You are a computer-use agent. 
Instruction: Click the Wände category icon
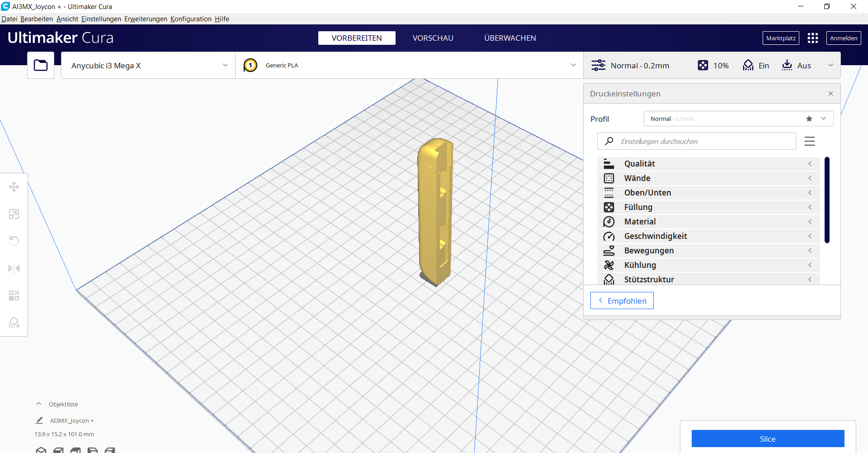pyautogui.click(x=609, y=178)
